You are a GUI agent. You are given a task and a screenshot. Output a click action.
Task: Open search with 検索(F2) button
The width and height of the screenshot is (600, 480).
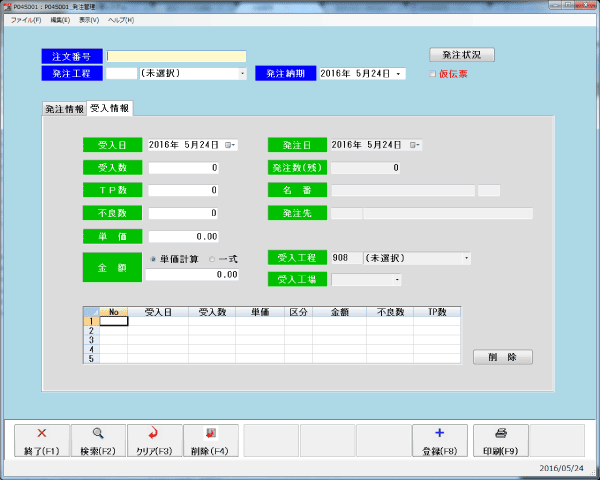pyautogui.click(x=98, y=441)
